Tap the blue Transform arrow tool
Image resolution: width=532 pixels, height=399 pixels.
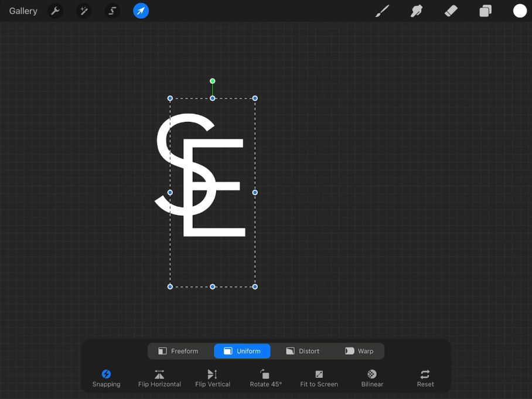click(141, 11)
